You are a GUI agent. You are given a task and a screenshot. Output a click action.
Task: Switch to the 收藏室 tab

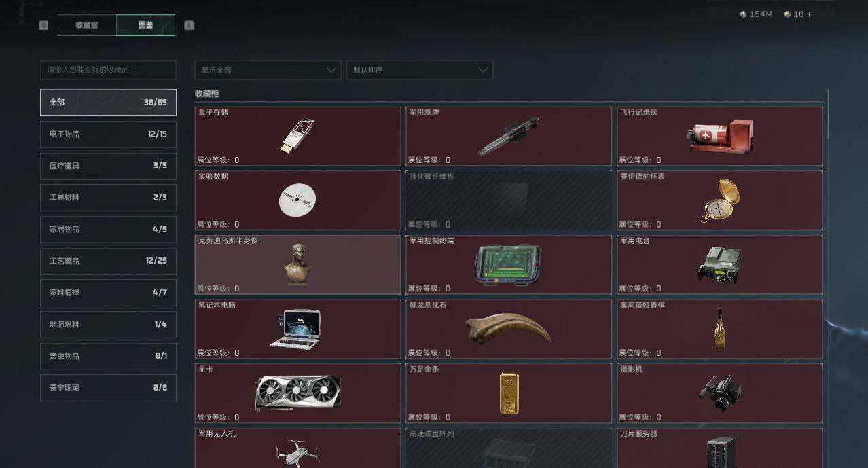click(x=87, y=25)
